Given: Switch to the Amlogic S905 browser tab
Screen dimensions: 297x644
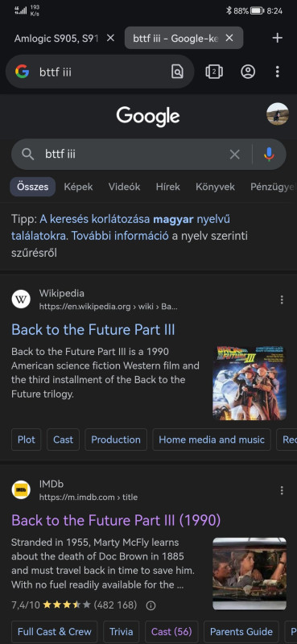Looking at the screenshot, I should coord(56,38).
